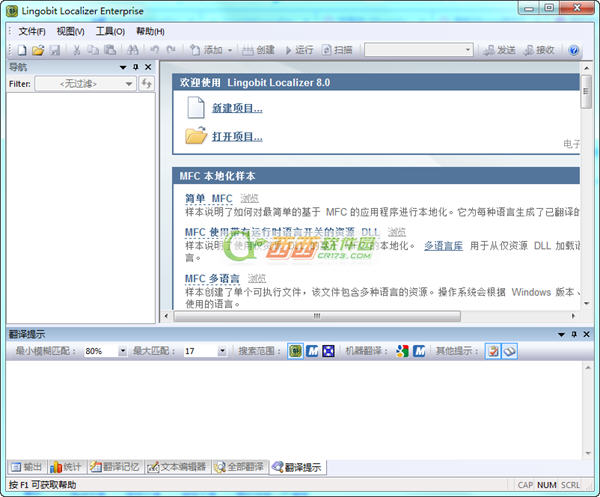Close the 翻译提示 panel
600x497 pixels.
click(586, 334)
